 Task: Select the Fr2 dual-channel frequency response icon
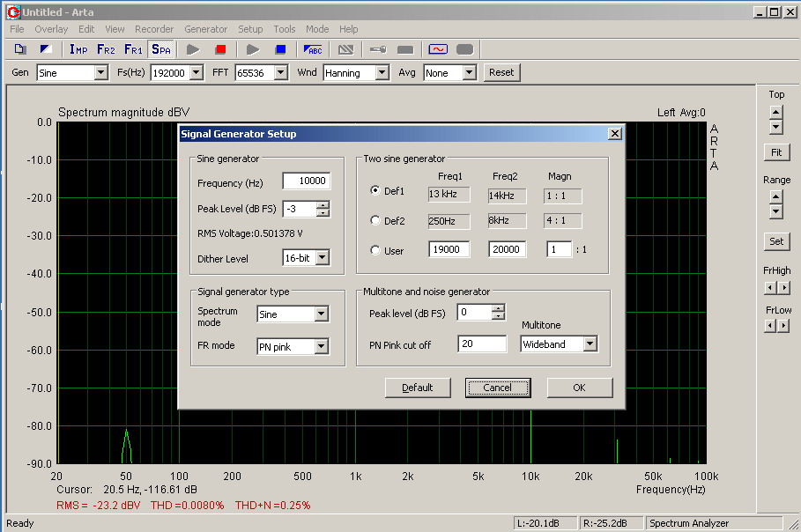pos(106,49)
